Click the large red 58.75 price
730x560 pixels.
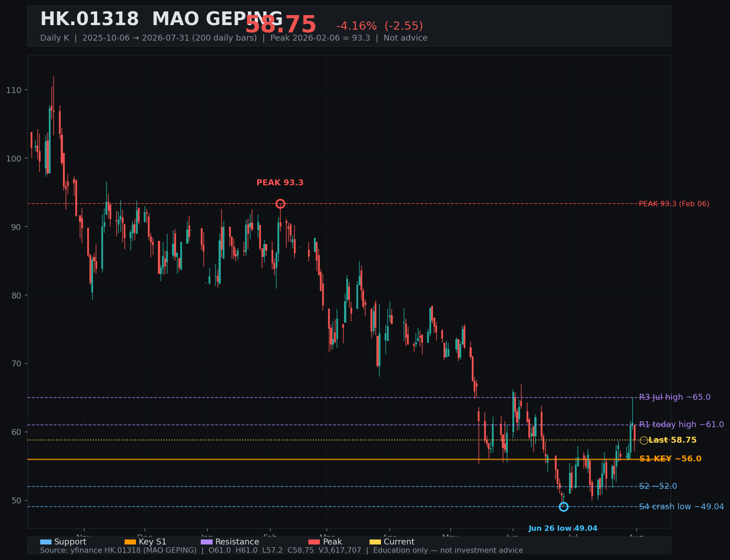(281, 25)
